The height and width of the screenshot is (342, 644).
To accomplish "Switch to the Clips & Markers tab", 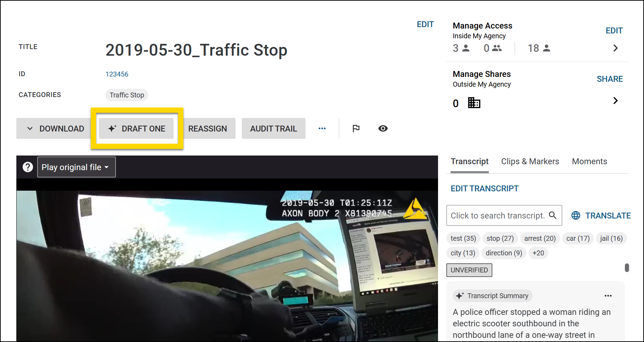I will pyautogui.click(x=530, y=161).
